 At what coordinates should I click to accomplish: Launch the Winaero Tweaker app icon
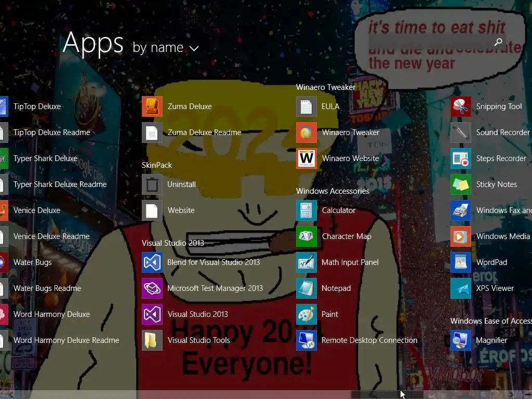(307, 132)
